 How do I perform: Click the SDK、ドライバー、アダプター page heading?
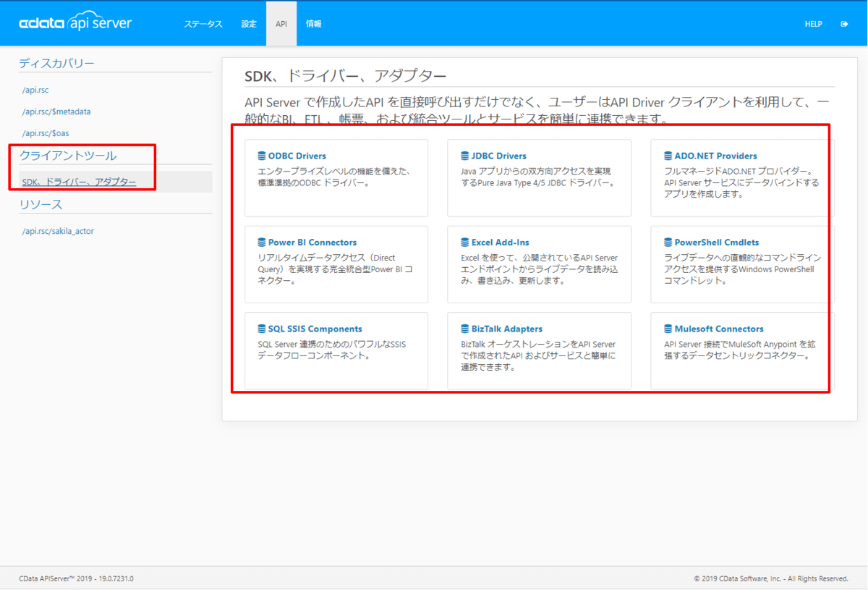point(346,76)
